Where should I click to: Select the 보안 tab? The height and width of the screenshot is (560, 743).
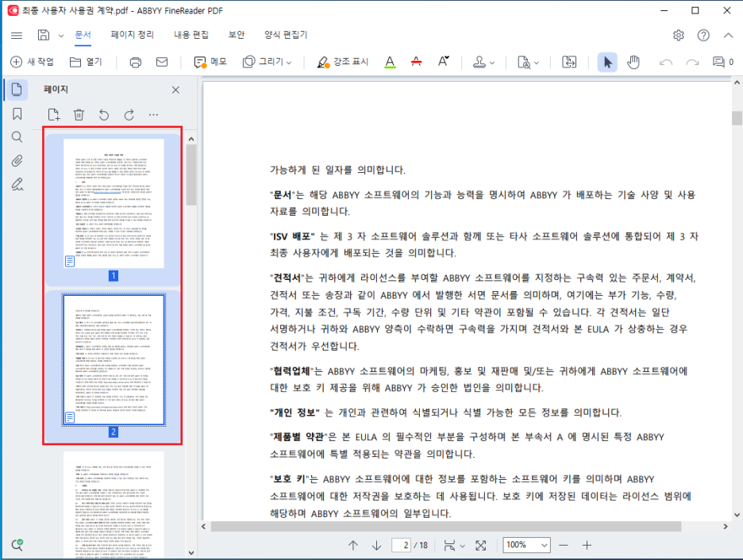click(x=237, y=35)
